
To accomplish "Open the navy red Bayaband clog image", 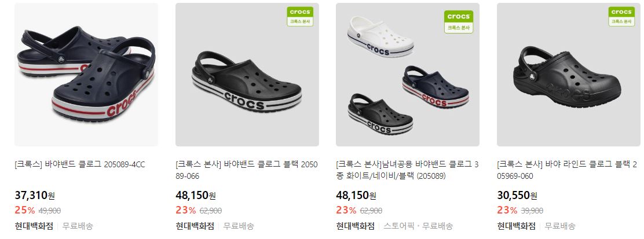I will (x=86, y=74).
